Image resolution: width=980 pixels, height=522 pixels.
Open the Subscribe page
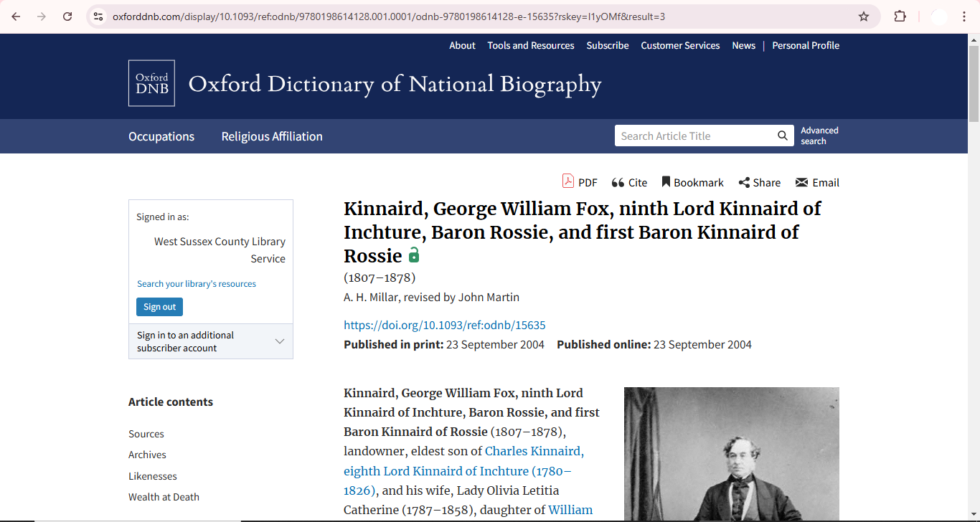608,45
